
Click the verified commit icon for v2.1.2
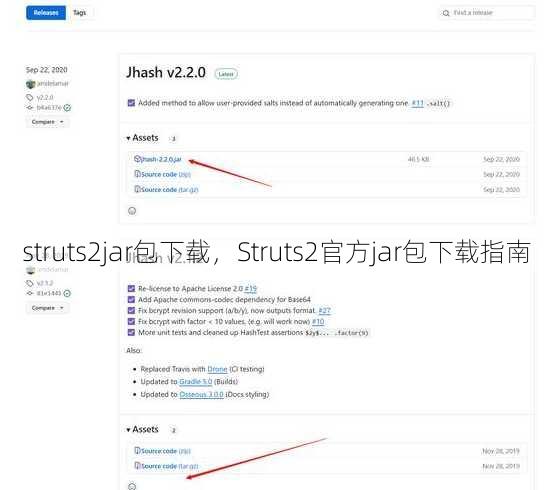(67, 293)
